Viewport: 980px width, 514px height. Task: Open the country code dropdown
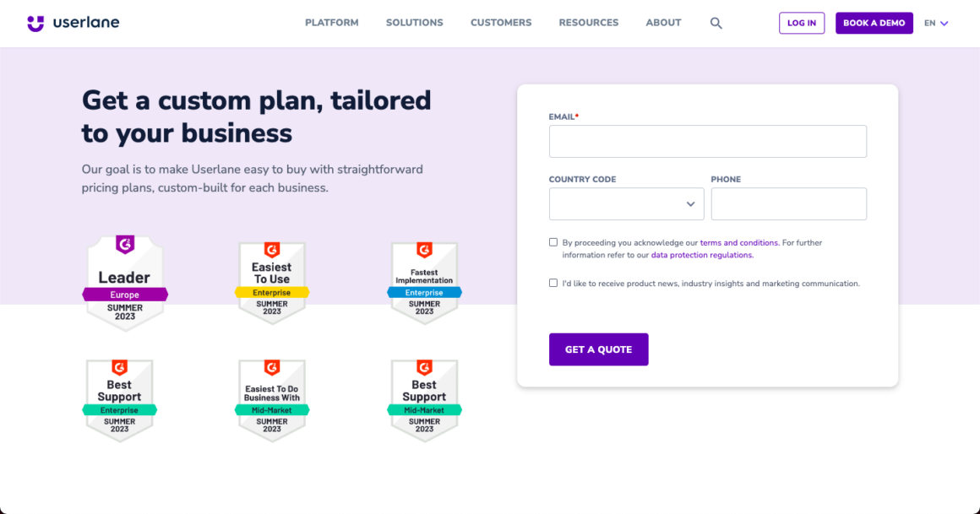[626, 203]
